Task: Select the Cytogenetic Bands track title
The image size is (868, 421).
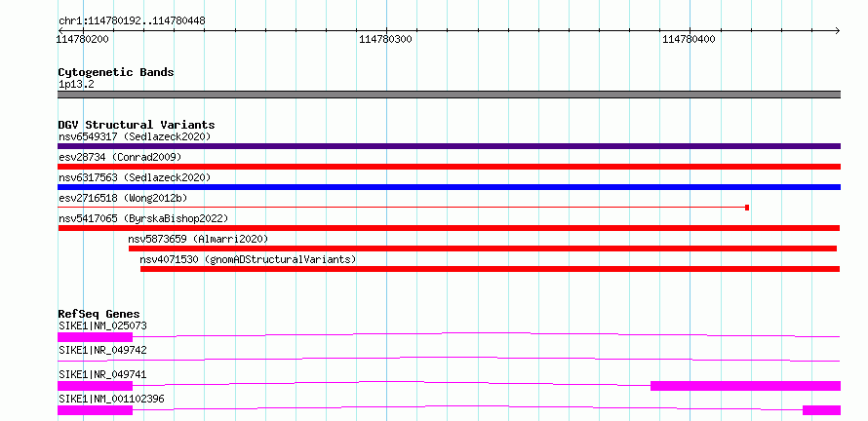Action: pyautogui.click(x=116, y=72)
